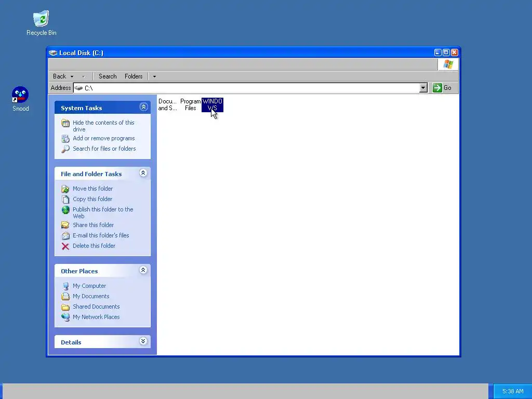Click Share this folder link
This screenshot has height=399, width=532.
93,225
